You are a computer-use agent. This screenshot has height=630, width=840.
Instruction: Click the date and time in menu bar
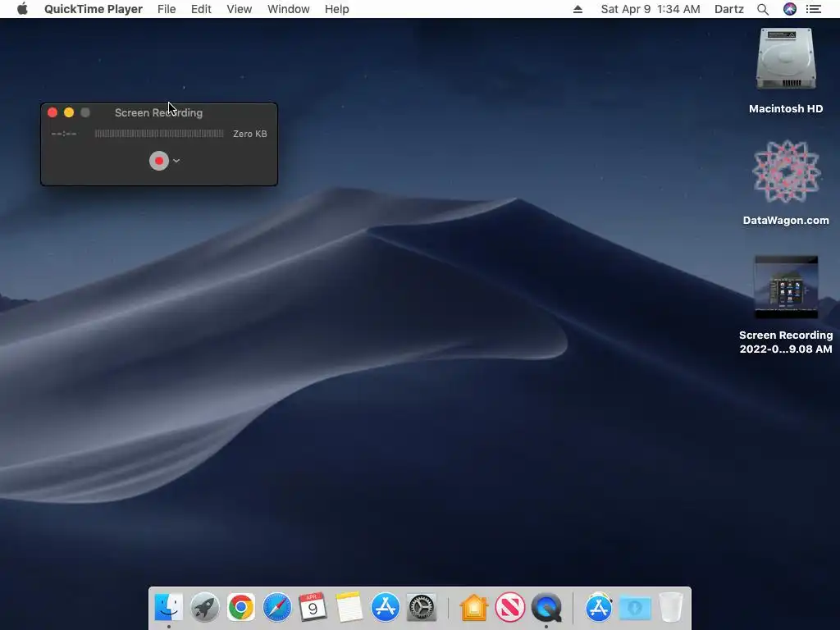tap(651, 9)
